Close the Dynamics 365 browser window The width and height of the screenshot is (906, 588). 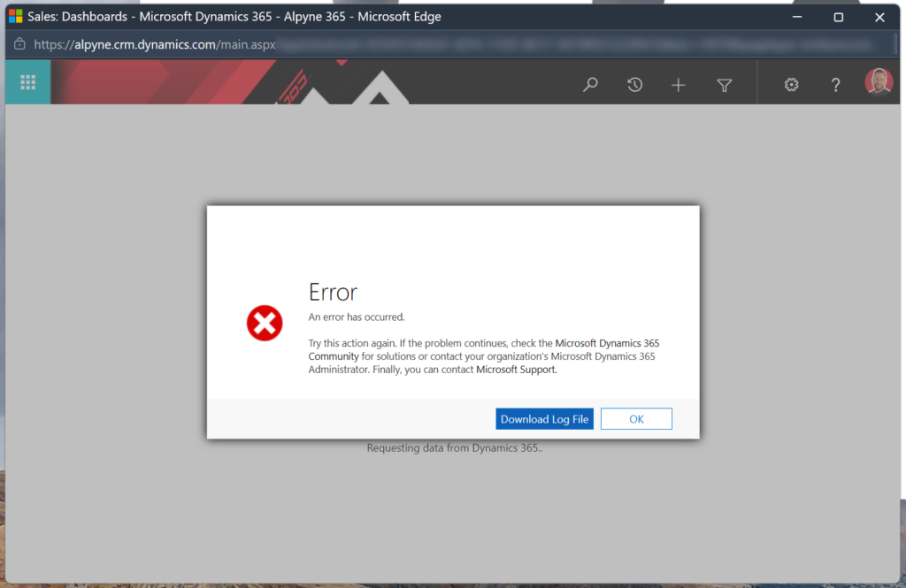pyautogui.click(x=879, y=17)
